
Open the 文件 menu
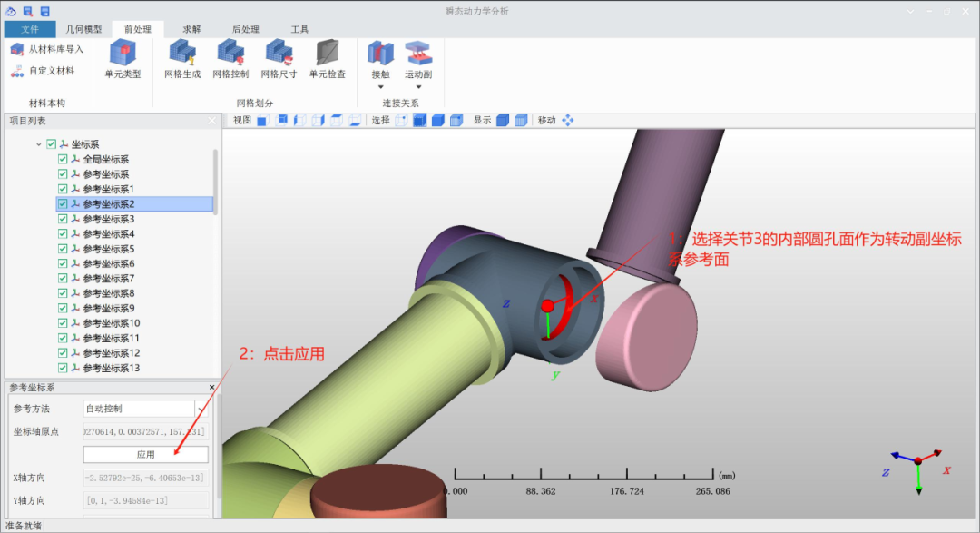tap(29, 29)
